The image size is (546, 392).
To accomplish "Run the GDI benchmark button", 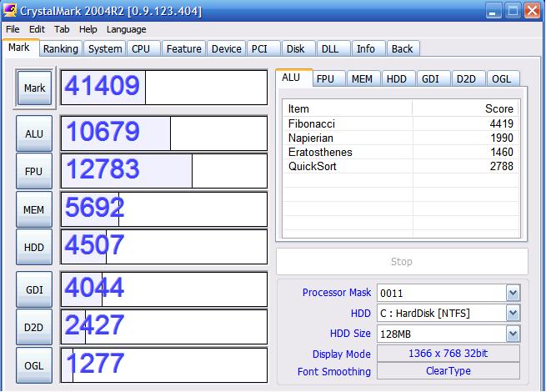I will coord(34,289).
